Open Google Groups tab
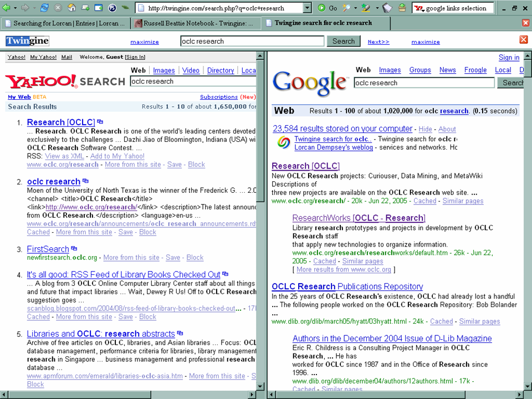 pos(420,70)
